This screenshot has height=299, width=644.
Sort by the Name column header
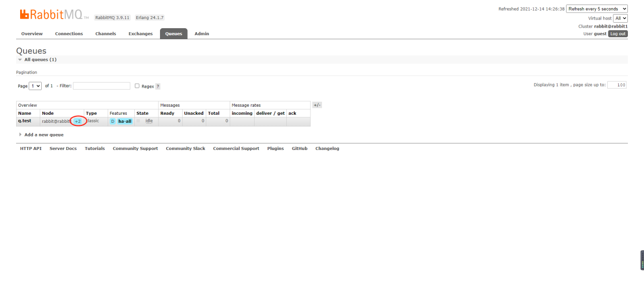tap(25, 113)
